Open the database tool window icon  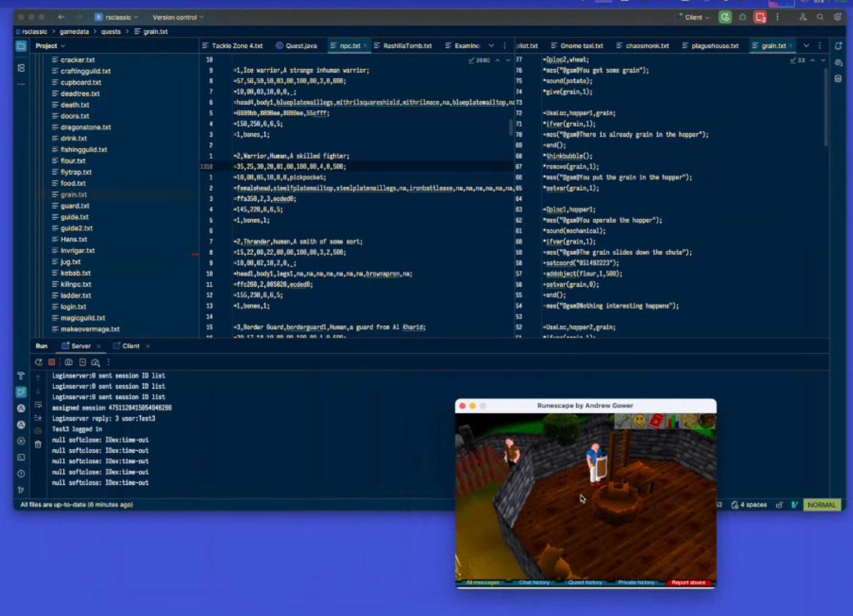[838, 78]
